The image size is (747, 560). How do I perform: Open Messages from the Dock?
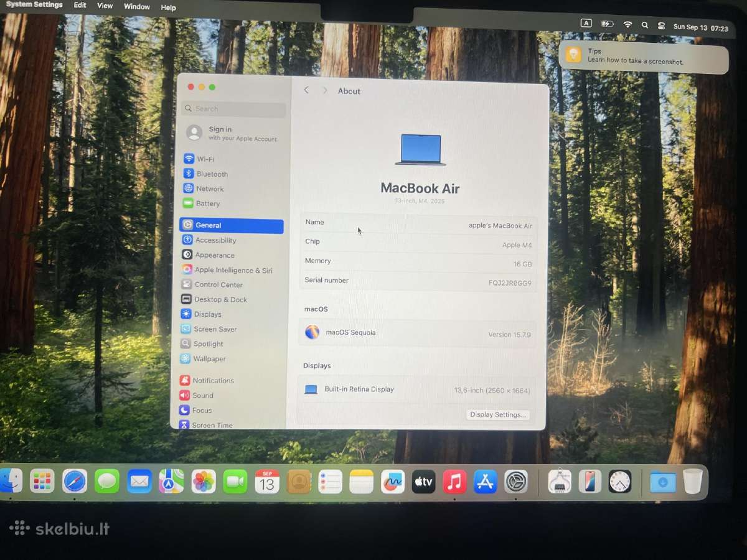107,481
